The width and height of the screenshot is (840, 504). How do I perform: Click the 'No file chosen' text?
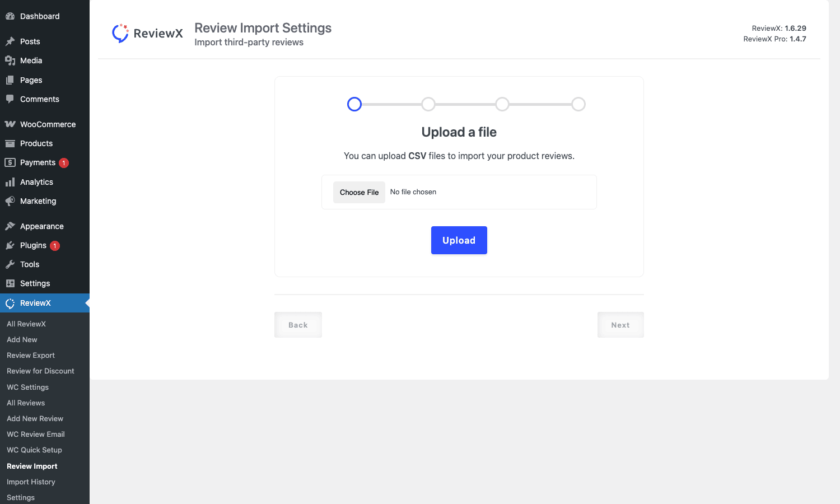413,192
